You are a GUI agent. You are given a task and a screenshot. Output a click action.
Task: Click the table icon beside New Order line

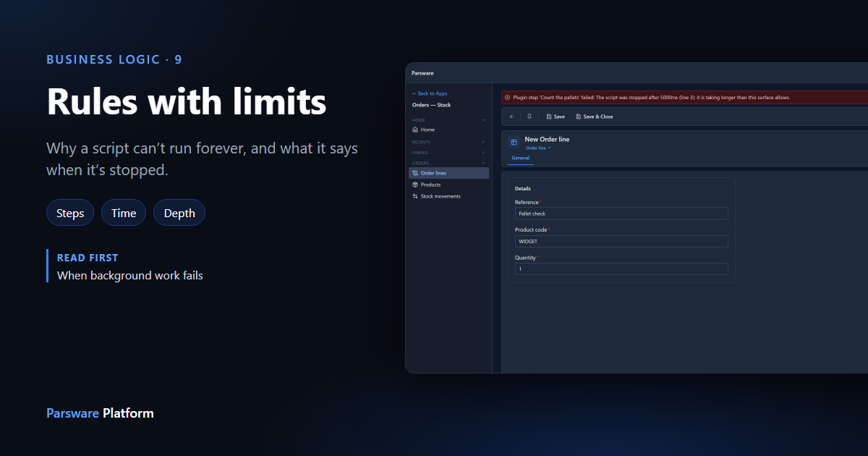(x=514, y=143)
